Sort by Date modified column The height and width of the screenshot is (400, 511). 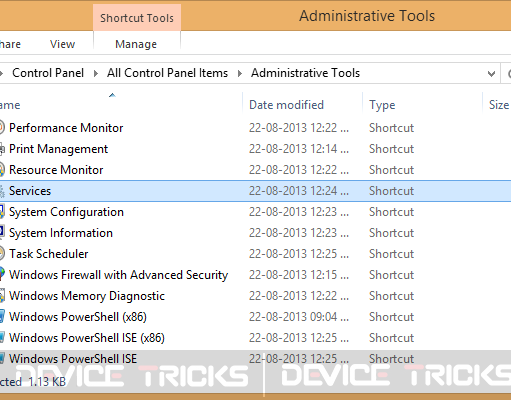(x=286, y=105)
